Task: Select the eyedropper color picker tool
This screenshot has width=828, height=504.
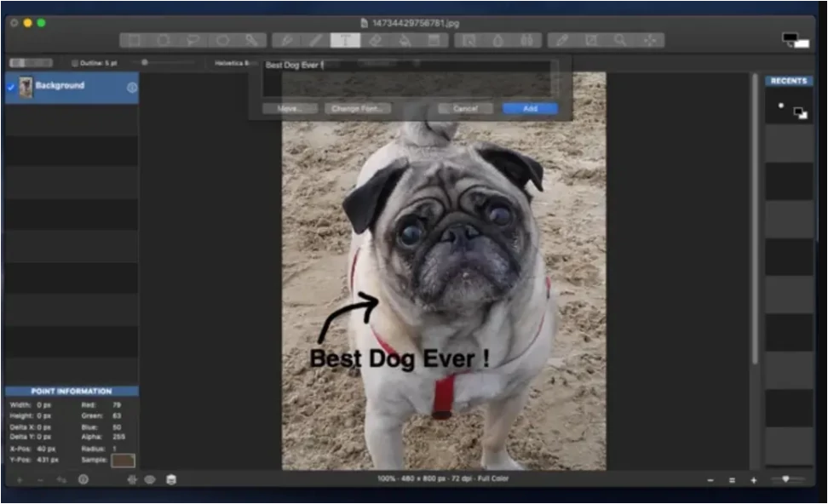Action: 561,40
